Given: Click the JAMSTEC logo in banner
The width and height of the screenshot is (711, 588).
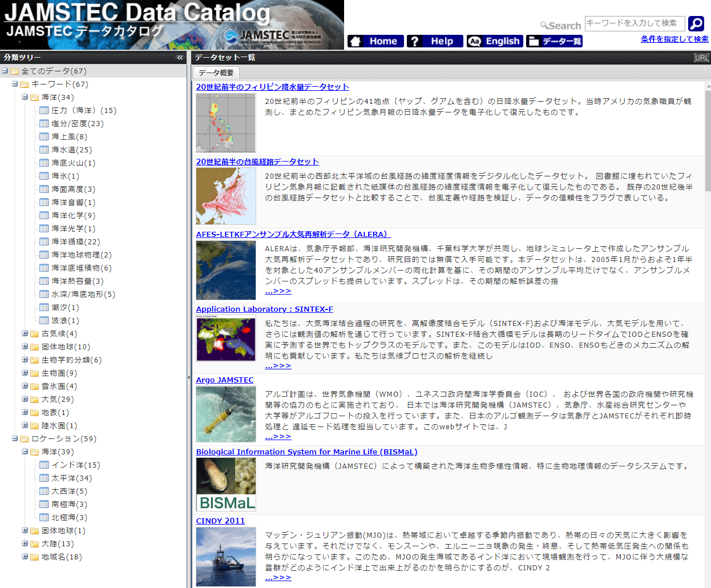Looking at the screenshot, I should point(272,37).
